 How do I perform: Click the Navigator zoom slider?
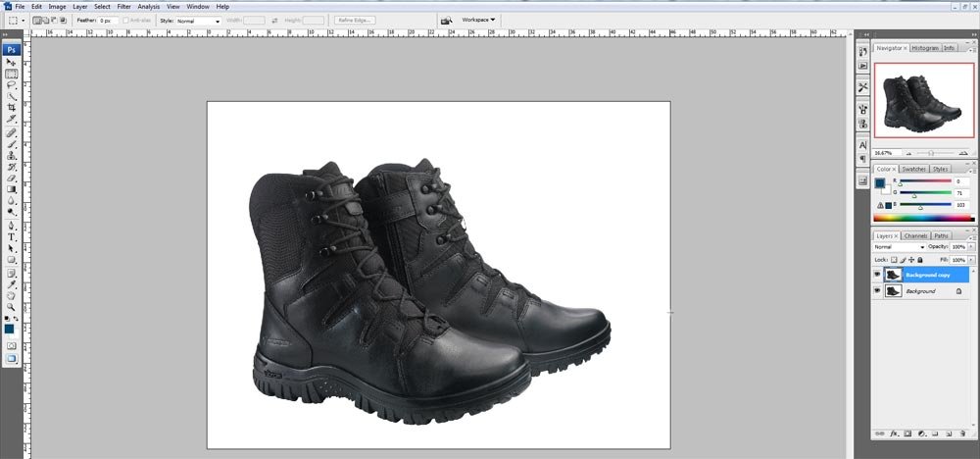(x=931, y=153)
